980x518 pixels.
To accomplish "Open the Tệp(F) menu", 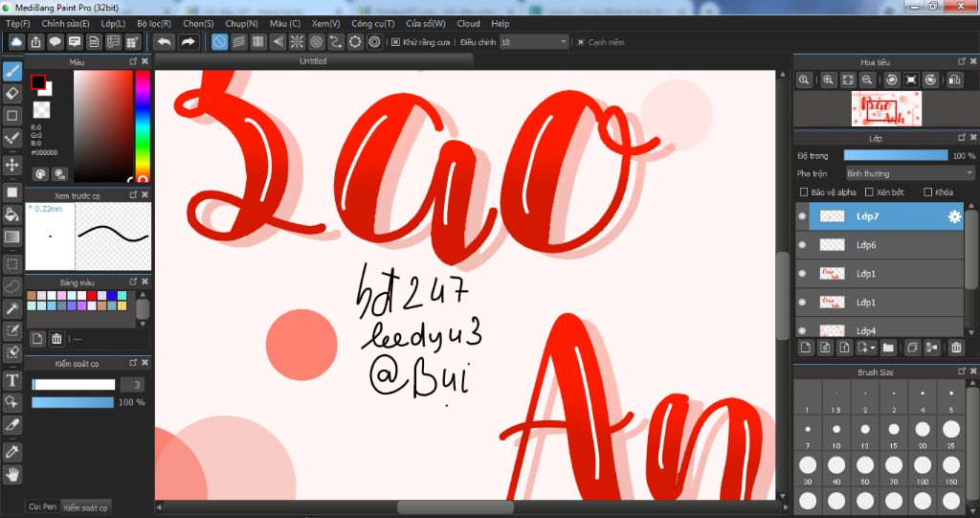I will pyautogui.click(x=18, y=24).
